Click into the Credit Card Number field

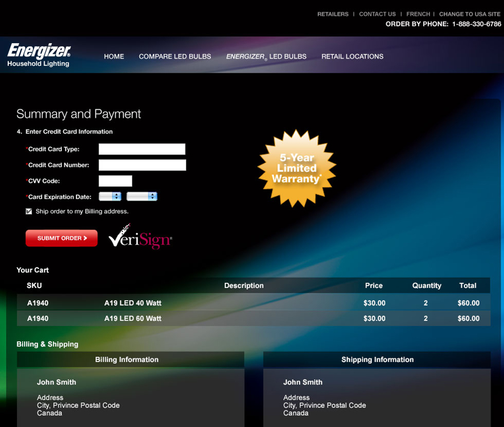click(x=142, y=165)
